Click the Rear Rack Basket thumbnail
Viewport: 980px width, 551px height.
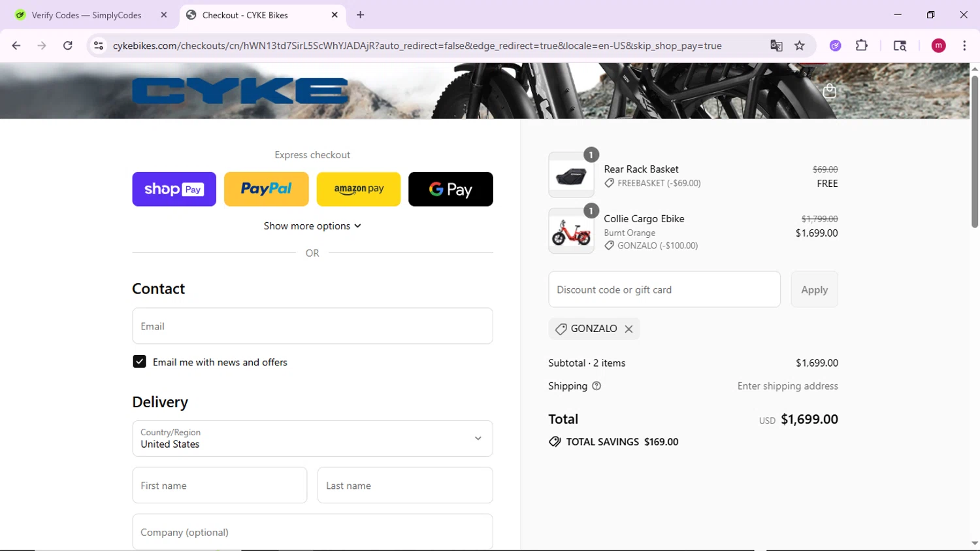(571, 175)
